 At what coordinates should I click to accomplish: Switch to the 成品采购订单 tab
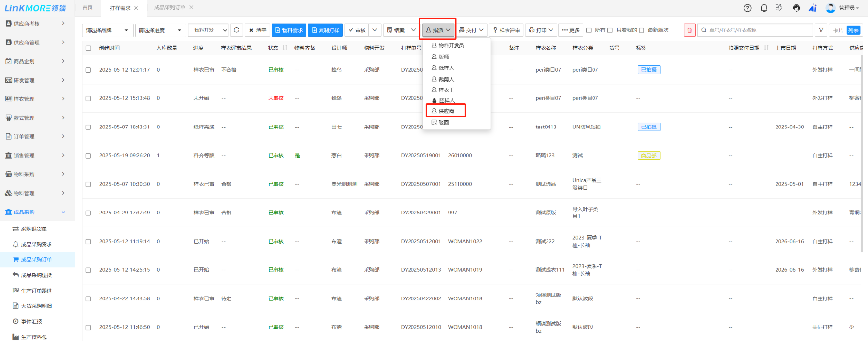click(x=170, y=8)
